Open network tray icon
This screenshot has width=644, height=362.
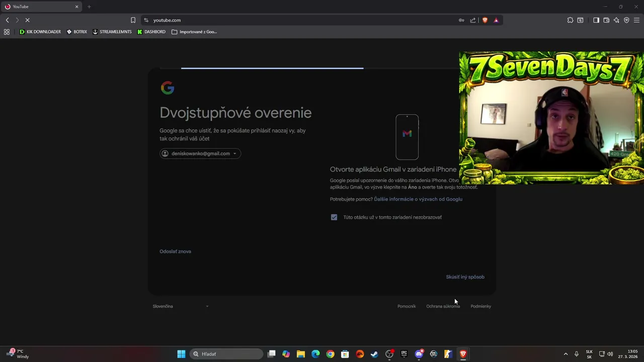602,354
